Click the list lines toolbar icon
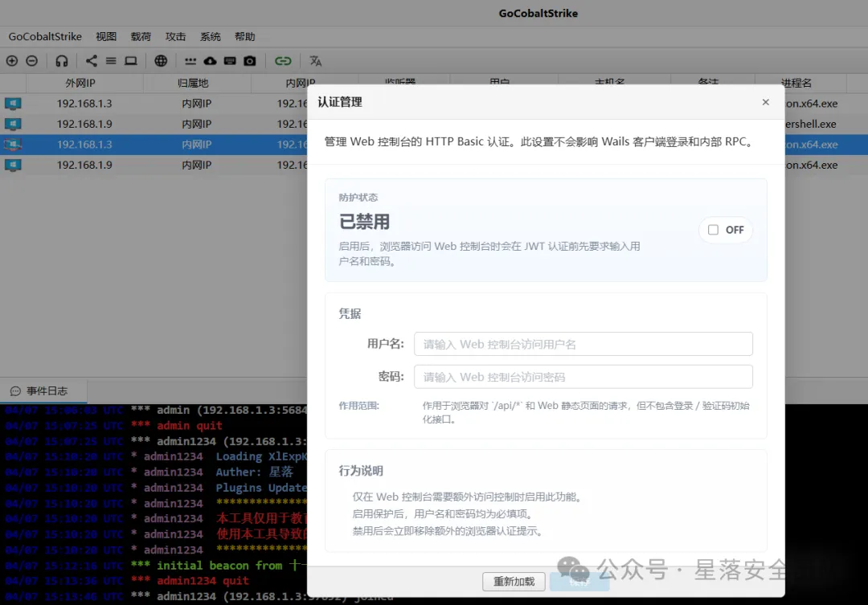This screenshot has width=868, height=605. coord(111,61)
